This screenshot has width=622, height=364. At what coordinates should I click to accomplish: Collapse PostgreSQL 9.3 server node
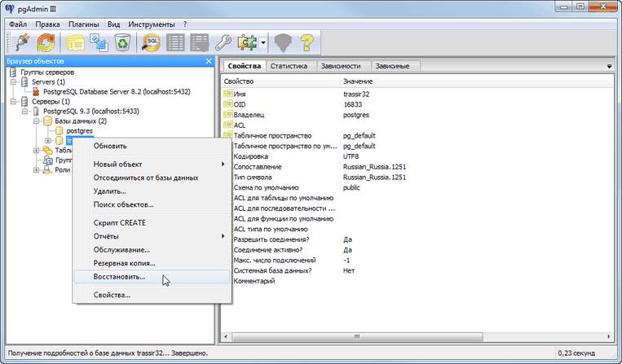tap(25, 111)
